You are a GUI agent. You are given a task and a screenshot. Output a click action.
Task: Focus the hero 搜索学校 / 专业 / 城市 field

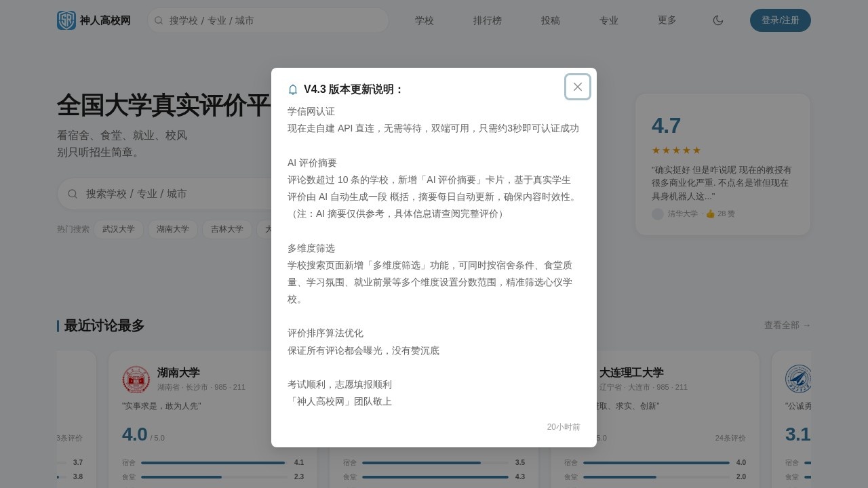pyautogui.click(x=176, y=194)
